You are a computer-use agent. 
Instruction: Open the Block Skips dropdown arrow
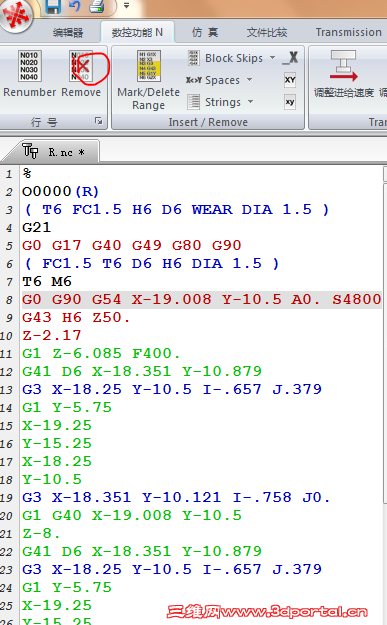point(273,58)
